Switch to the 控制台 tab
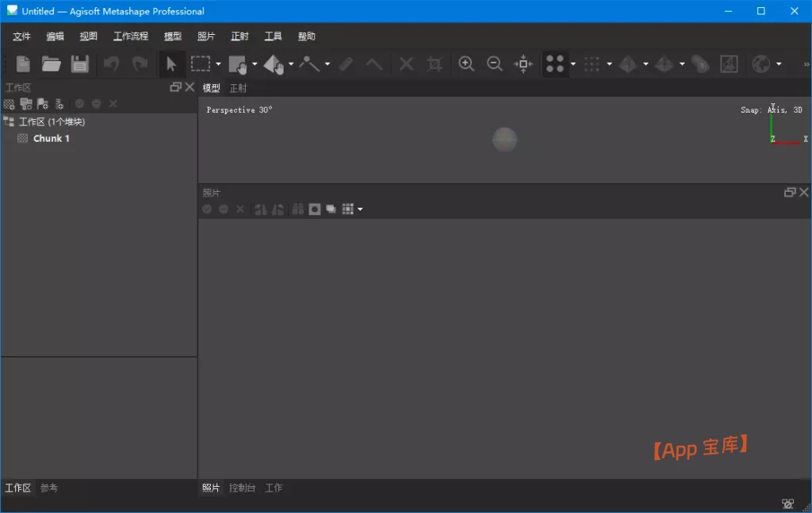812x513 pixels. pos(242,488)
